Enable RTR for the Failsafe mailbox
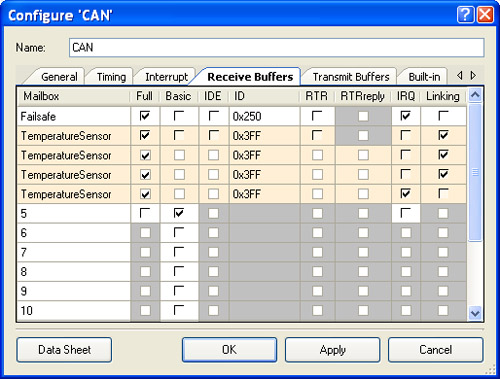The width and height of the screenshot is (500, 379). point(317,116)
